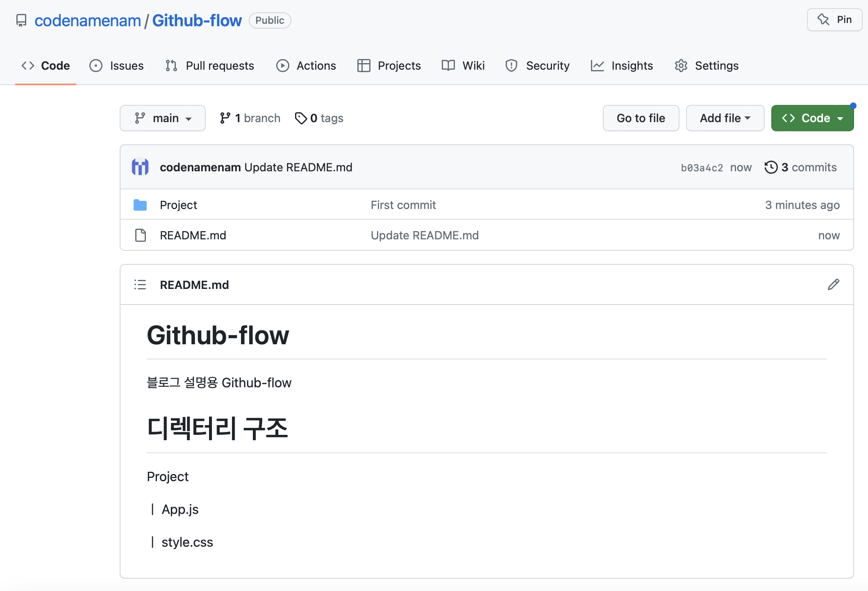Image resolution: width=868 pixels, height=591 pixels.
Task: Click the repository book icon beside codenamenam
Action: tap(21, 20)
